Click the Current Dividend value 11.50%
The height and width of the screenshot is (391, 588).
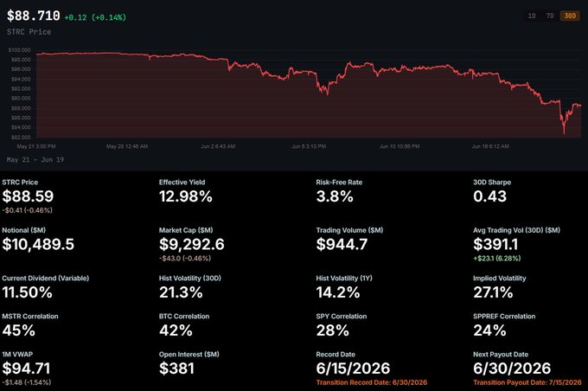pyautogui.click(x=27, y=292)
